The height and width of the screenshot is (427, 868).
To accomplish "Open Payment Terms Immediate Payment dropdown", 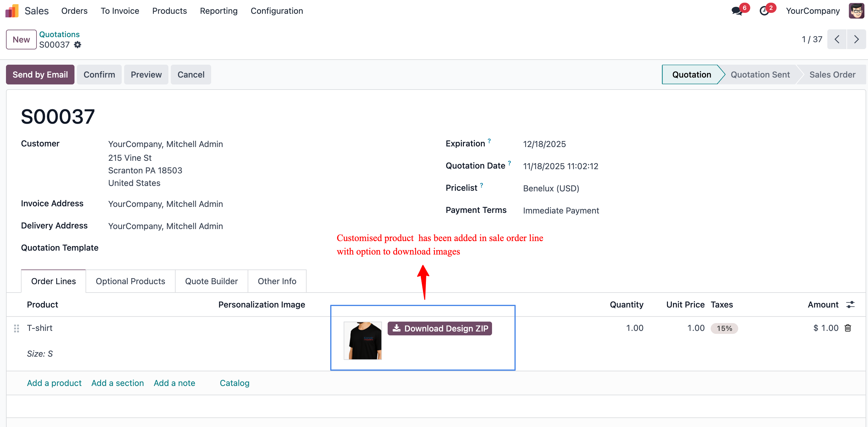I will click(561, 211).
